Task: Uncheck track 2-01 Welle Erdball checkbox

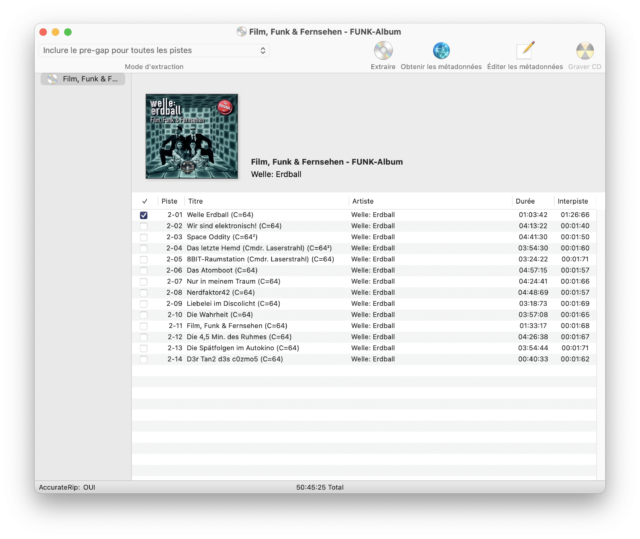Action: pyautogui.click(x=144, y=215)
